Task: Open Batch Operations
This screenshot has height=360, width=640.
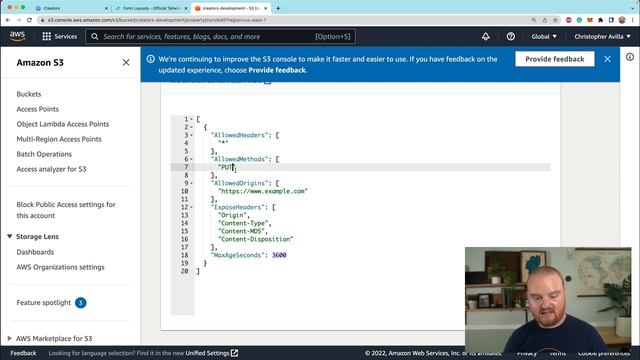Action: click(44, 154)
